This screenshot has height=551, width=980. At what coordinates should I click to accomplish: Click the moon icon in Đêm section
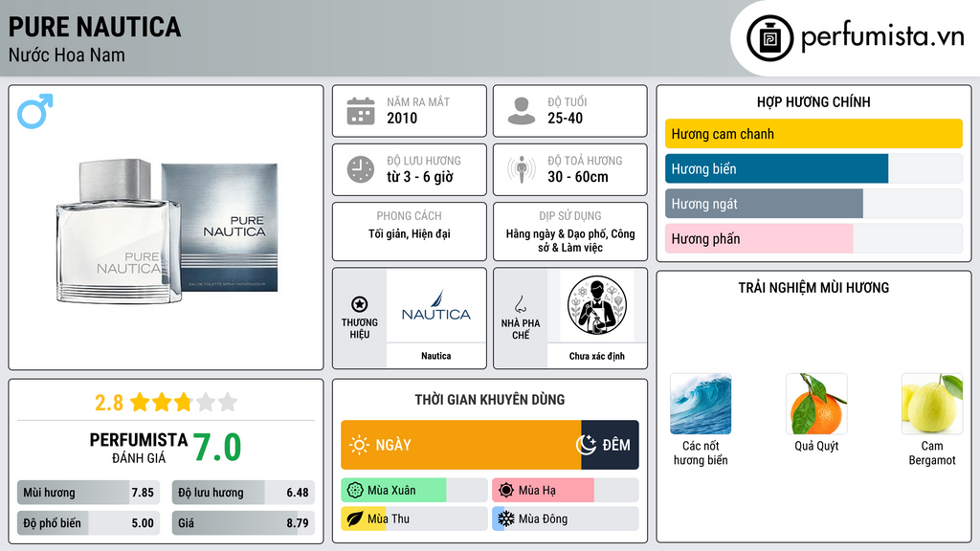pos(587,445)
